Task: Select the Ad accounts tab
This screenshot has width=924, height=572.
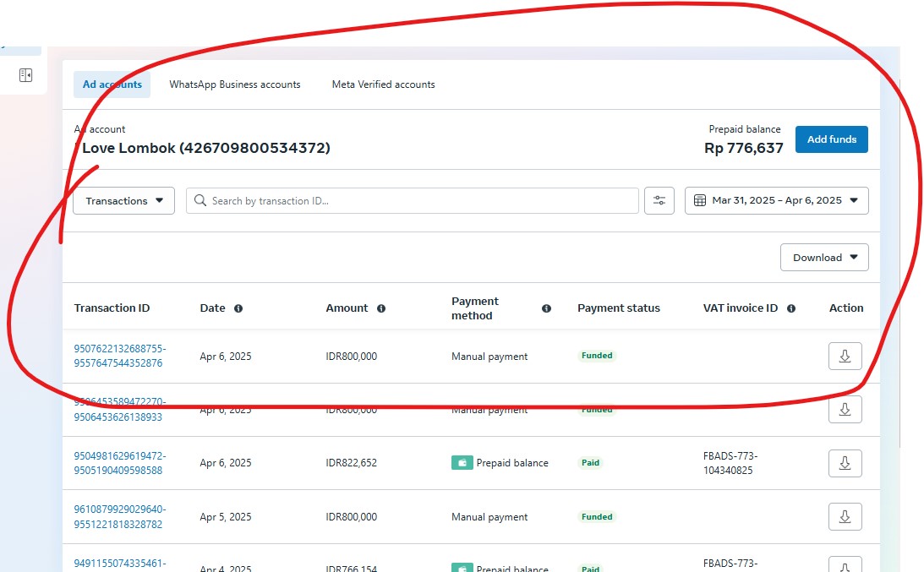Action: tap(112, 84)
